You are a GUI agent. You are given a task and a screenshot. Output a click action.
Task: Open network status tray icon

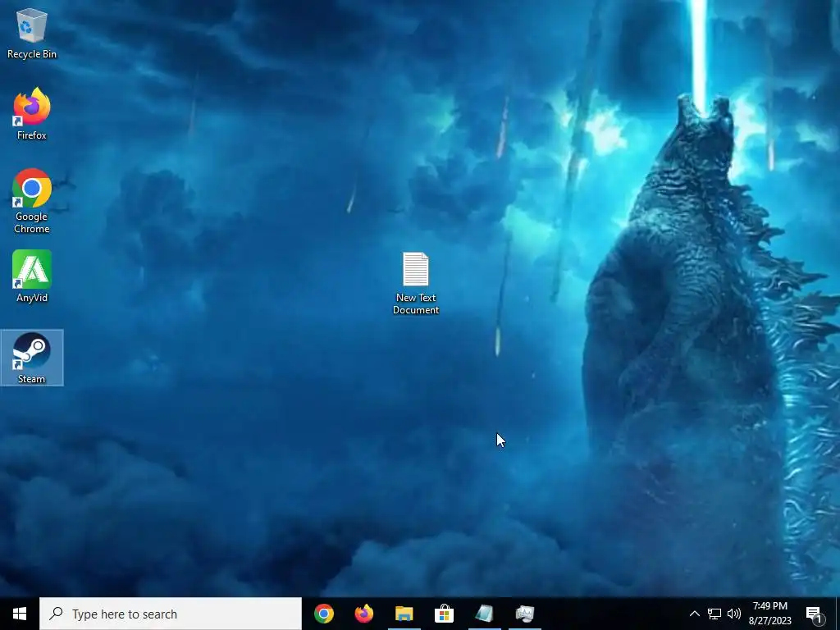[x=714, y=614]
